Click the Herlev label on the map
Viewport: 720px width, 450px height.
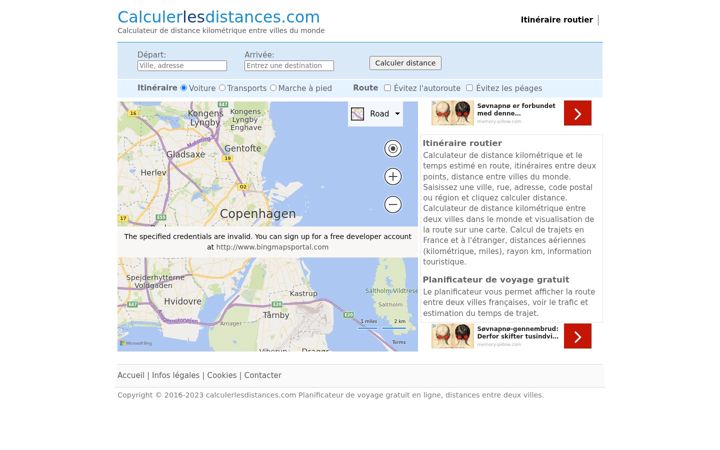pos(153,173)
